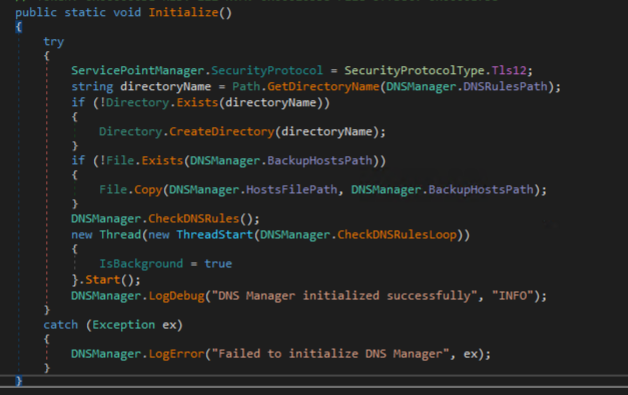
Task: Click the SecurityProtocol property
Action: 267,71
